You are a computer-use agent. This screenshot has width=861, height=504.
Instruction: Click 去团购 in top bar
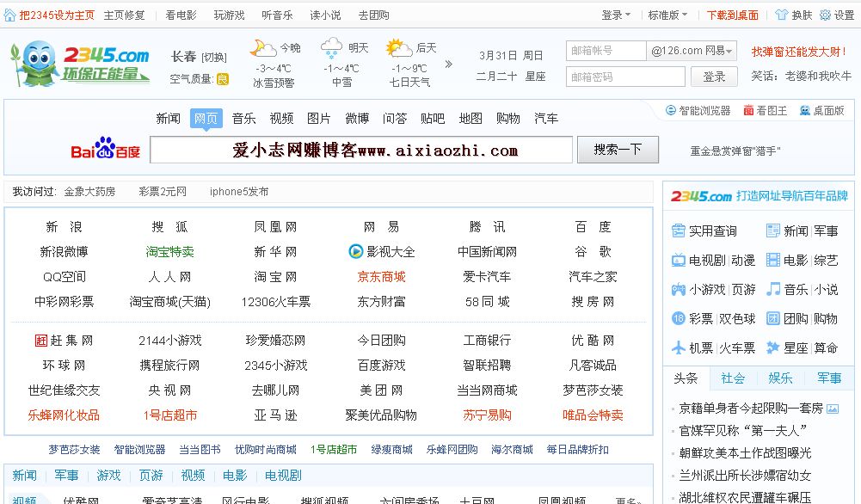(373, 15)
